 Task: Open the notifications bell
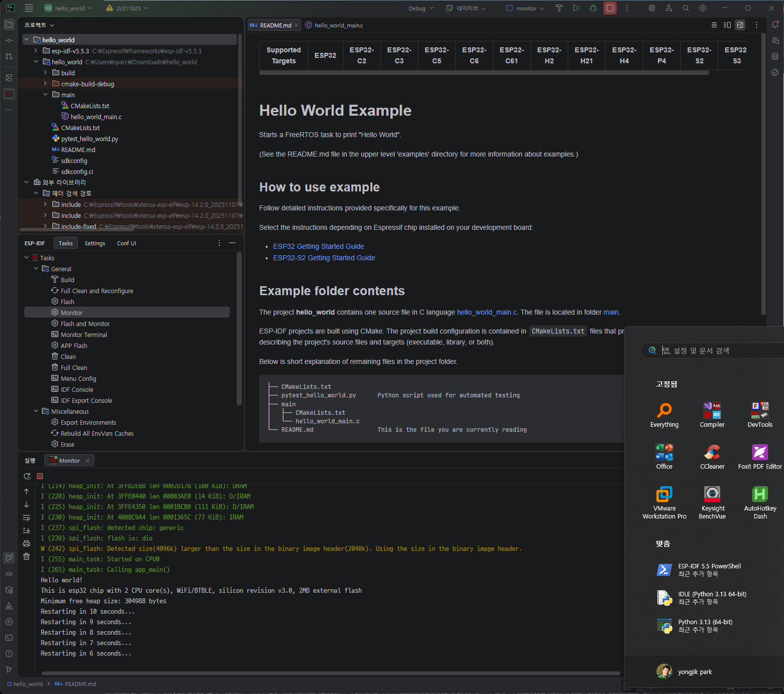(x=775, y=24)
